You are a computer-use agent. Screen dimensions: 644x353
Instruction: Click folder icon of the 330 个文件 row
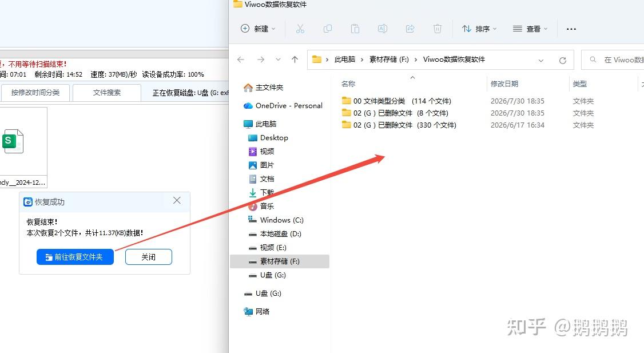coord(346,125)
